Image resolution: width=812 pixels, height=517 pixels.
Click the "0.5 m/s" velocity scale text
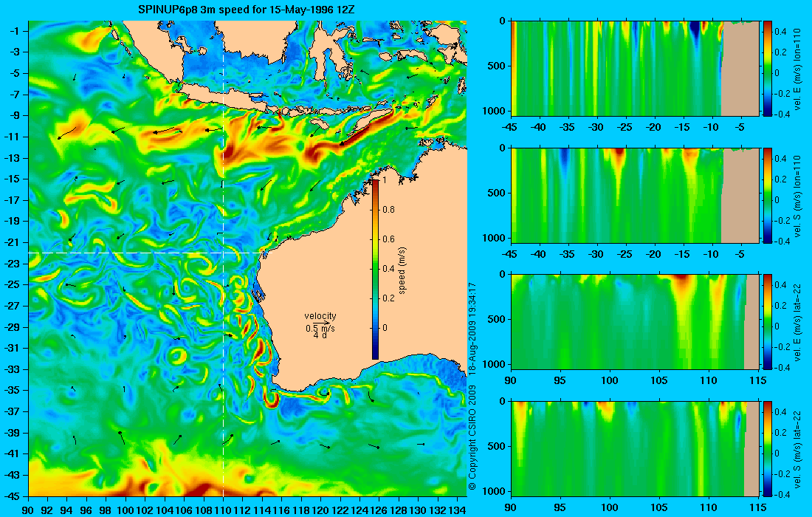tap(320, 328)
